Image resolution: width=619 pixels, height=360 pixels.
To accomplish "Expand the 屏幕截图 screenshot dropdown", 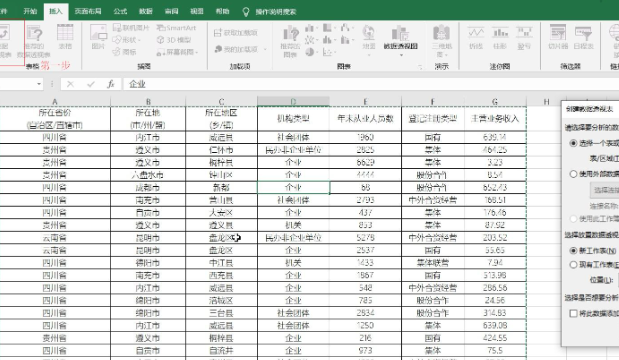I will tap(197, 52).
